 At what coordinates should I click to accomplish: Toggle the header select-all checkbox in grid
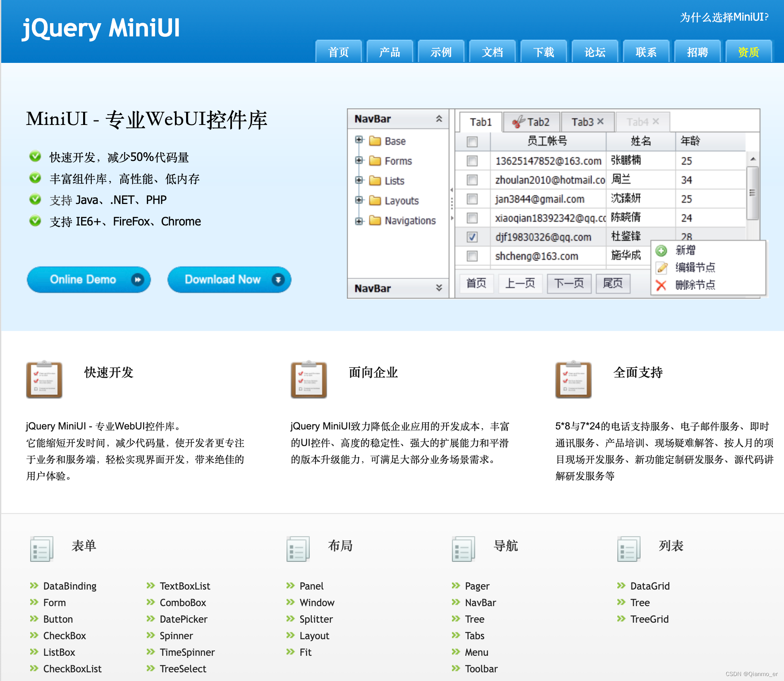point(472,142)
